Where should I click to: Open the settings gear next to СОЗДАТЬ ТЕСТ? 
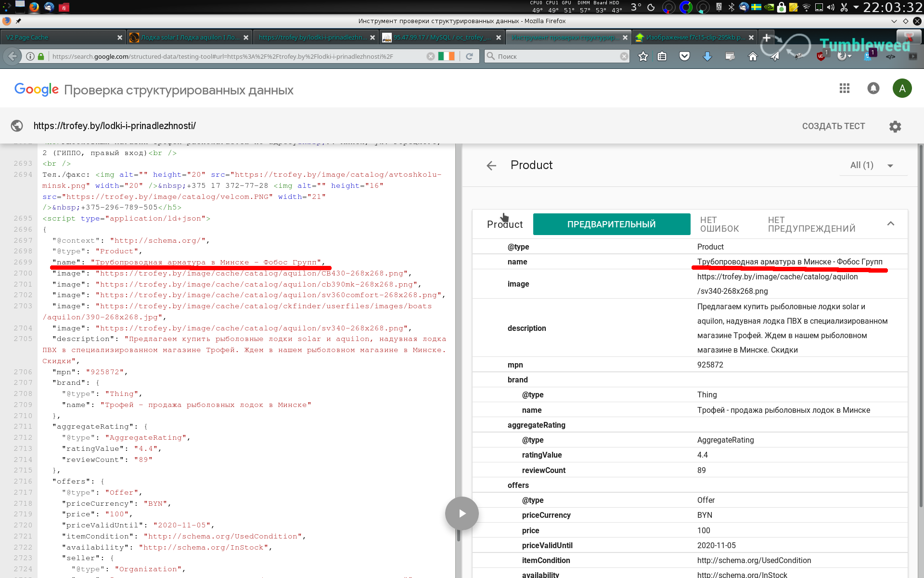click(x=895, y=126)
